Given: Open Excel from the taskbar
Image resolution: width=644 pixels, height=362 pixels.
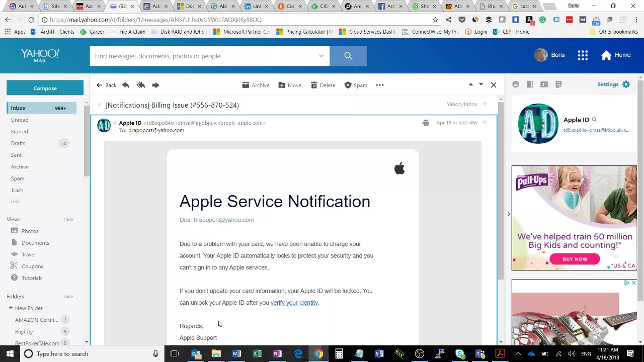Looking at the screenshot, I should [257, 354].
